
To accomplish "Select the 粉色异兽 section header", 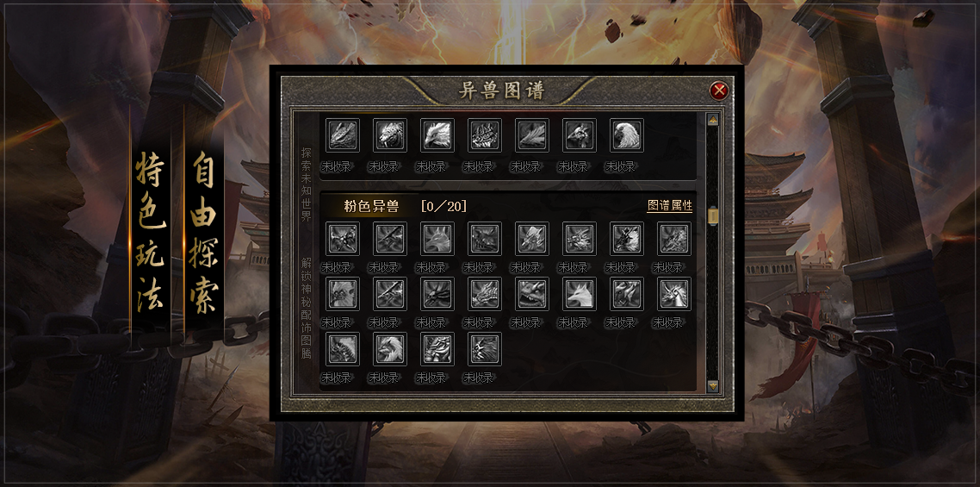I will point(371,207).
